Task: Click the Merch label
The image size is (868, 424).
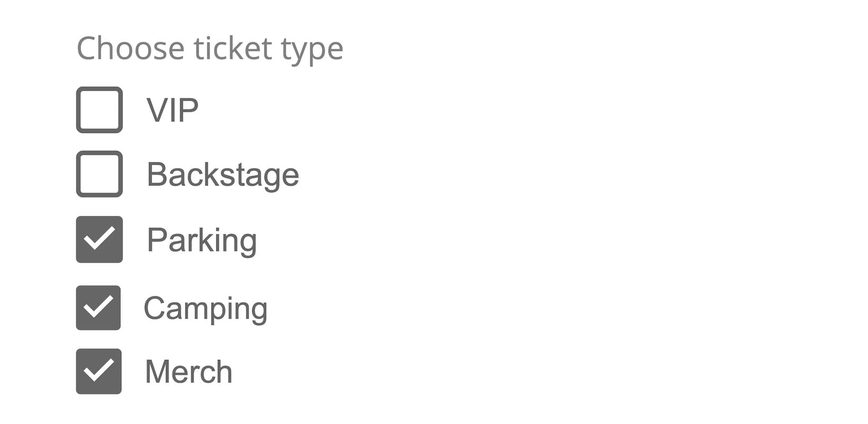Action: pyautogui.click(x=188, y=371)
